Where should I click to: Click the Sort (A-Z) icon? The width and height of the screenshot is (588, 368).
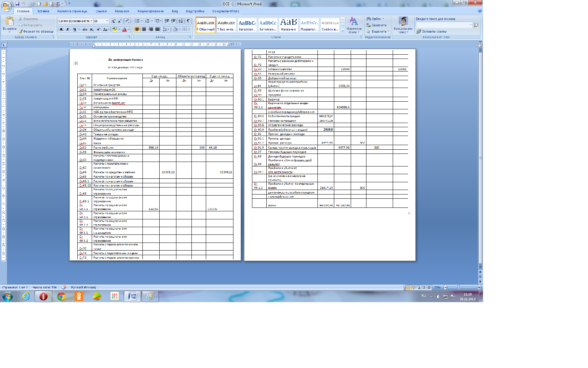pyautogui.click(x=181, y=21)
